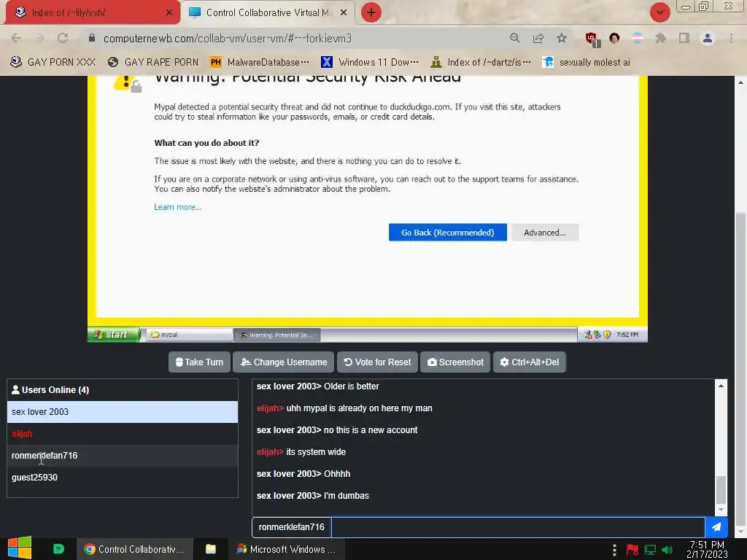Click the chat scrollbar down arrow
Viewport: 747px width, 560px height.
point(721,510)
